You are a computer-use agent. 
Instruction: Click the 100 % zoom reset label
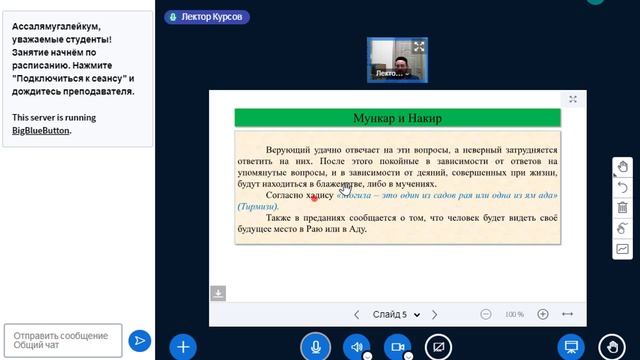pyautogui.click(x=514, y=314)
